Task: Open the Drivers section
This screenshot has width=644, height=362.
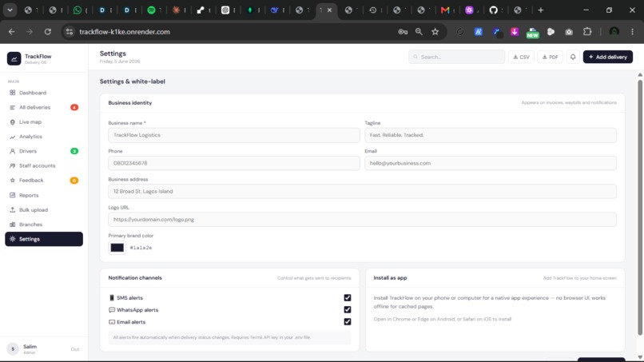Action: click(x=43, y=151)
